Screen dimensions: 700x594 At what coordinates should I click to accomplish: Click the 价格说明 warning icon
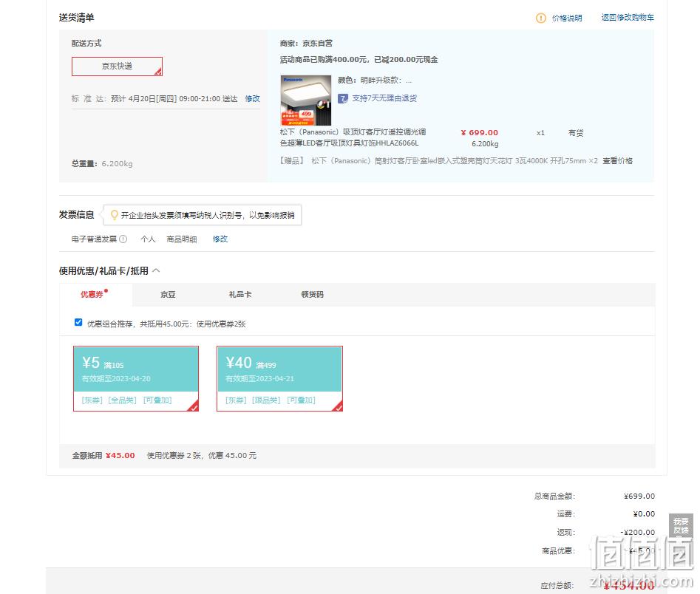point(540,18)
